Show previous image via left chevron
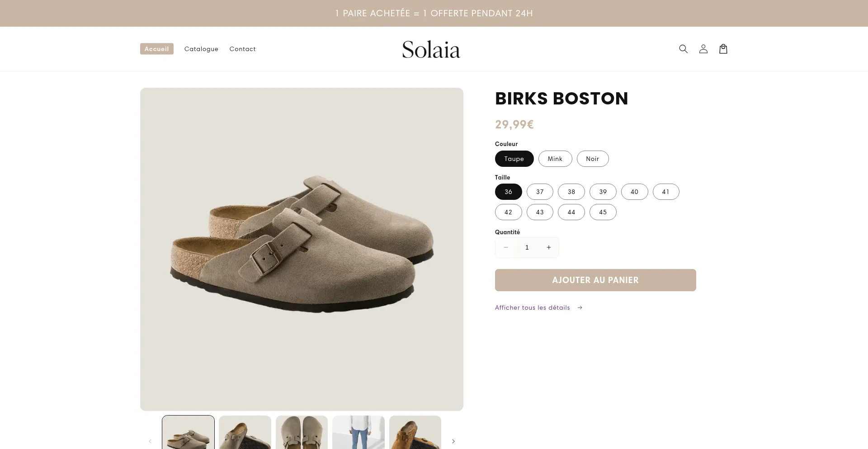868x449 pixels. click(150, 441)
